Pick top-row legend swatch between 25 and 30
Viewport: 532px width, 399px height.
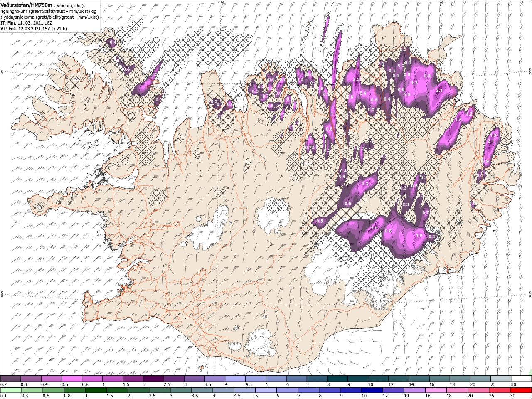tap(501, 379)
